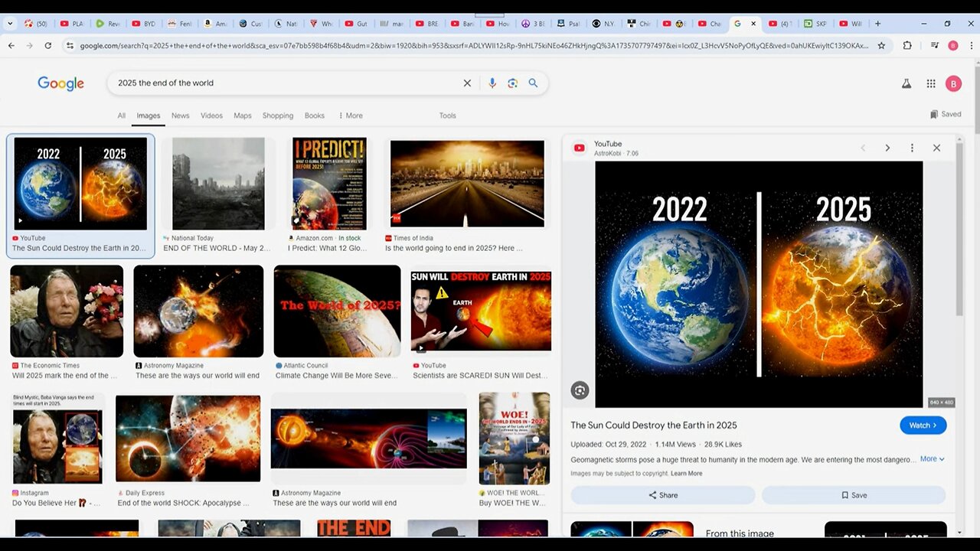Screen dimensions: 980x551
Task: Expand description with More link
Action: [x=932, y=459]
